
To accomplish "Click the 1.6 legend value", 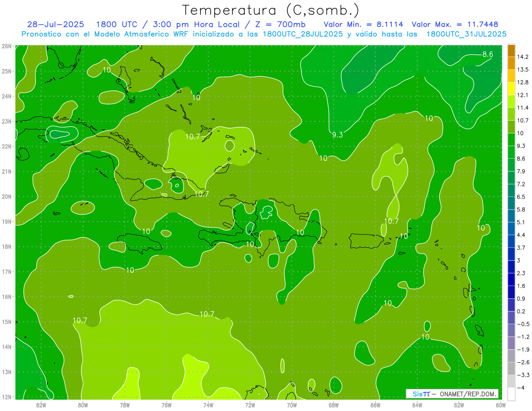I will coord(521,286).
